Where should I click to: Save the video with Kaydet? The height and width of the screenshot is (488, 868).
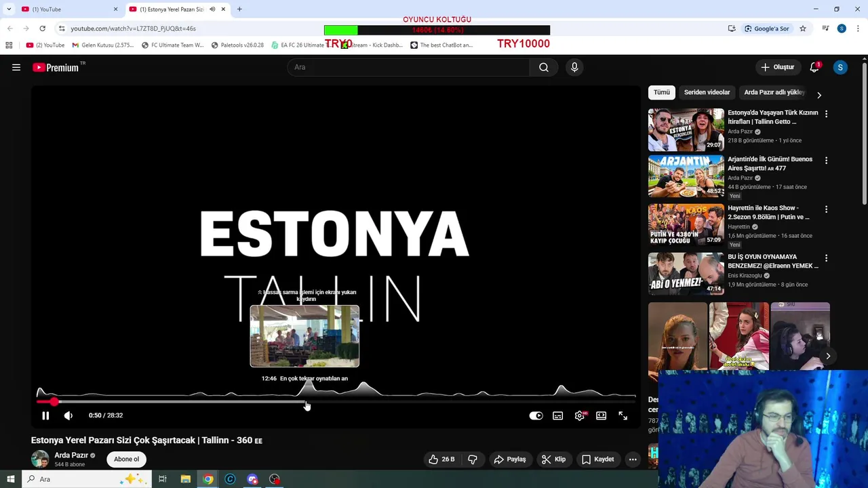pos(598,459)
